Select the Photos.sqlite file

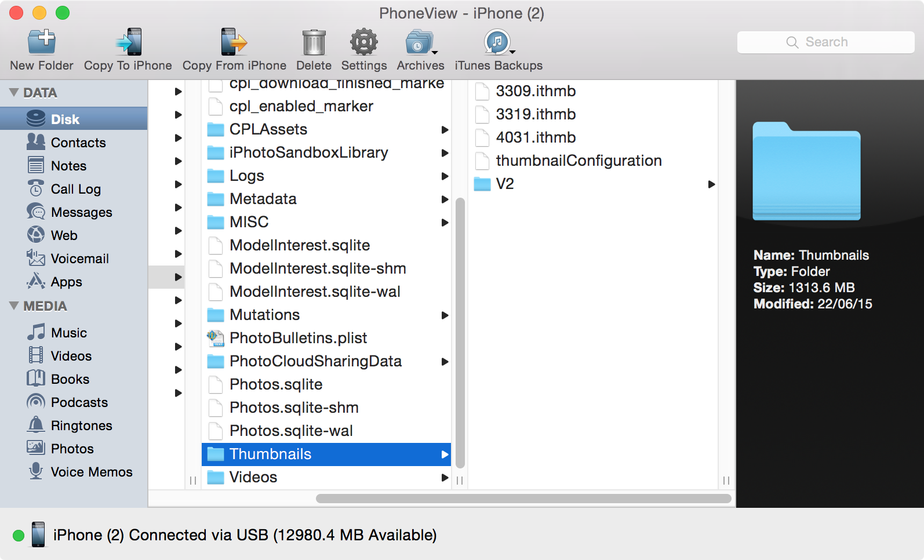[x=326, y=385]
